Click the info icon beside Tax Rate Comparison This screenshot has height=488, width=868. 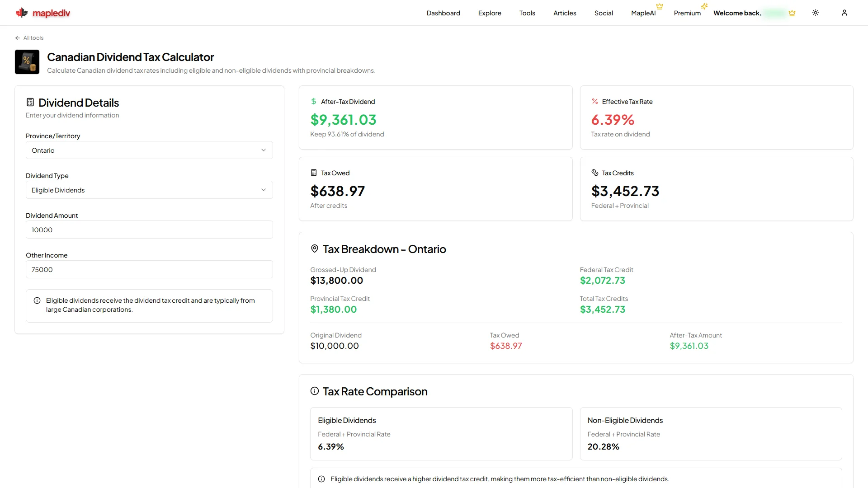(315, 391)
